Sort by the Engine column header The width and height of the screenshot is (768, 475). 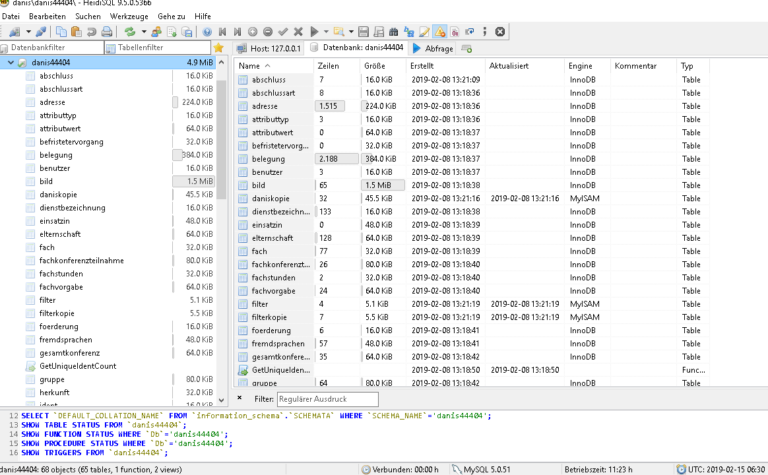tap(580, 66)
